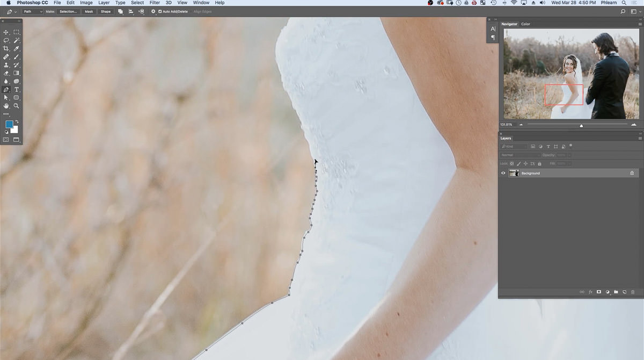The width and height of the screenshot is (644, 360).
Task: Click the Shape button in options bar
Action: pyautogui.click(x=106, y=11)
